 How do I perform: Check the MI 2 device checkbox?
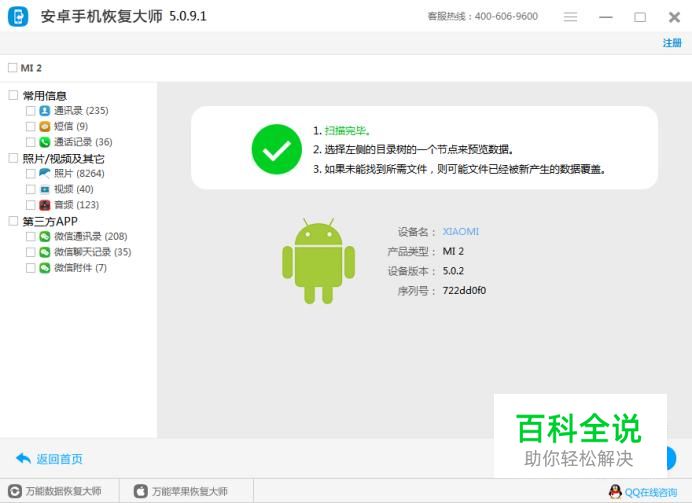(x=12, y=68)
